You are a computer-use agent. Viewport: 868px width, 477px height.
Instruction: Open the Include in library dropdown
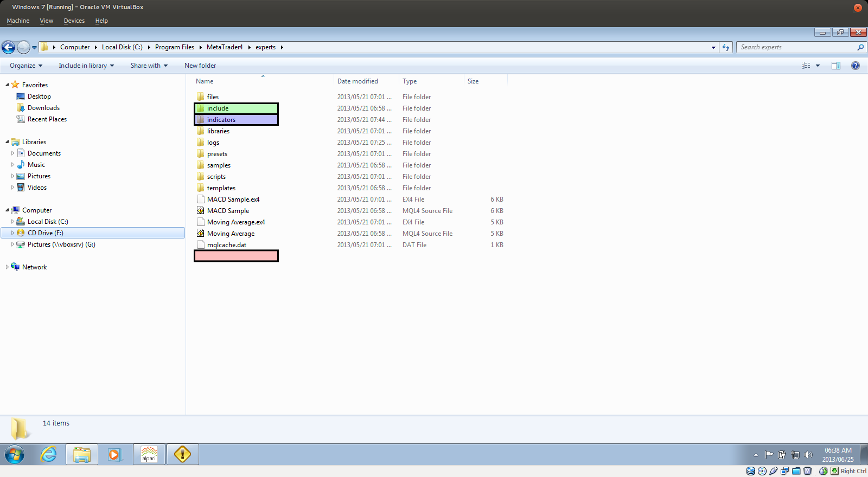click(86, 66)
